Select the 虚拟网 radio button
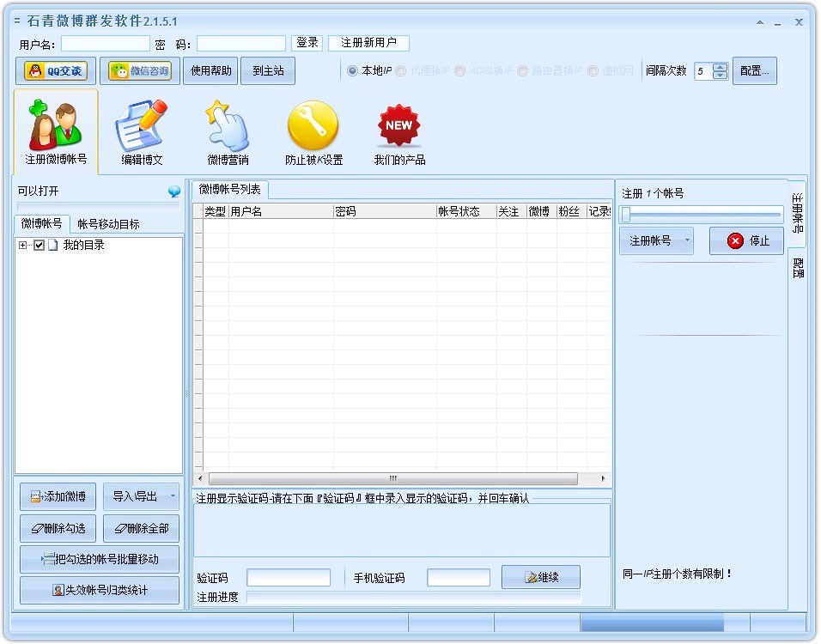 (x=593, y=70)
